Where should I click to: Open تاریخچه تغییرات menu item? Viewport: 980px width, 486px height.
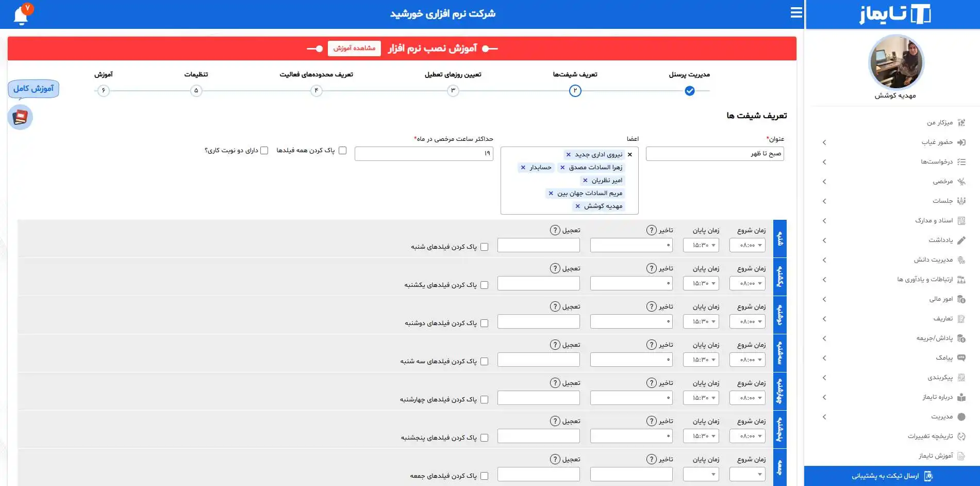[930, 436]
